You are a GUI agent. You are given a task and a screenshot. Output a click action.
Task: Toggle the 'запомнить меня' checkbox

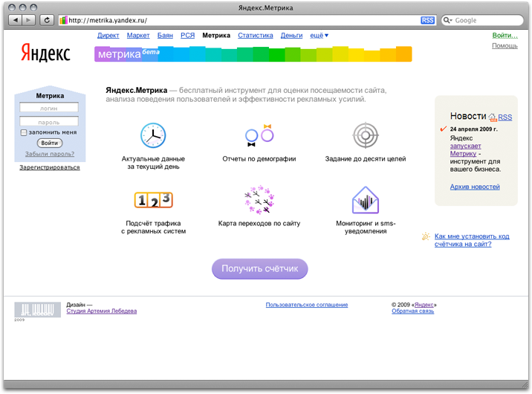click(x=24, y=132)
